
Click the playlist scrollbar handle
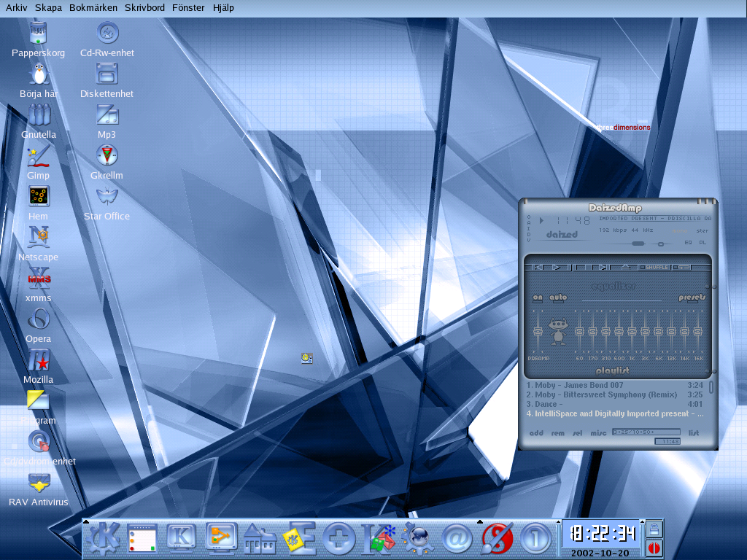coord(711,386)
